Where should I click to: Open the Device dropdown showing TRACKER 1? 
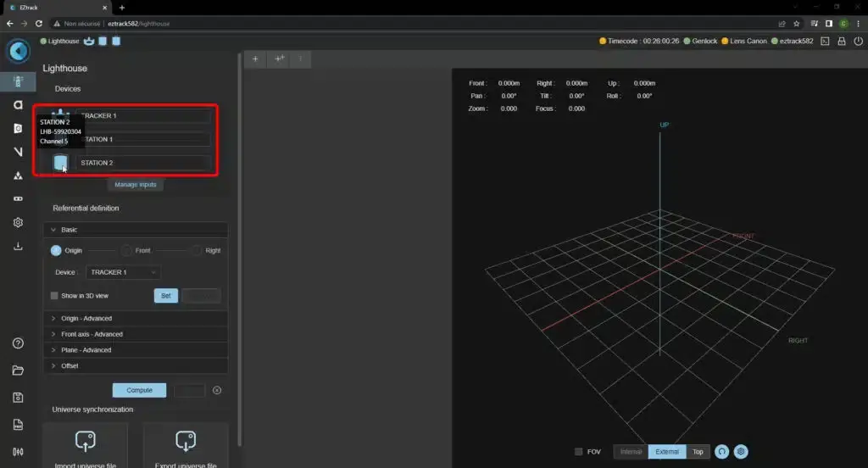123,272
